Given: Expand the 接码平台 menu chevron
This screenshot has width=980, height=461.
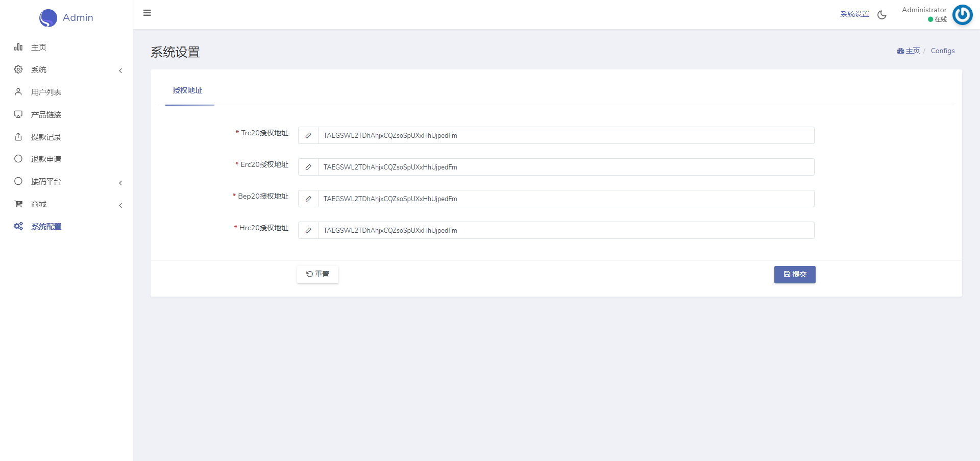Looking at the screenshot, I should click(x=120, y=183).
